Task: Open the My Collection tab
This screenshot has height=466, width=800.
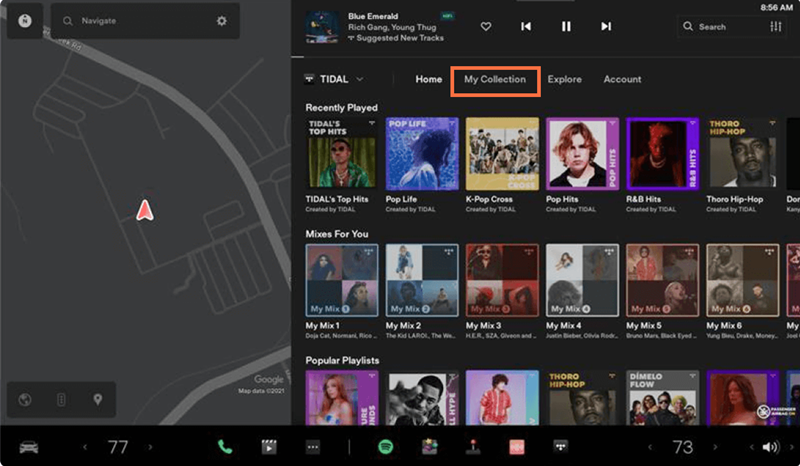Action: pos(495,80)
